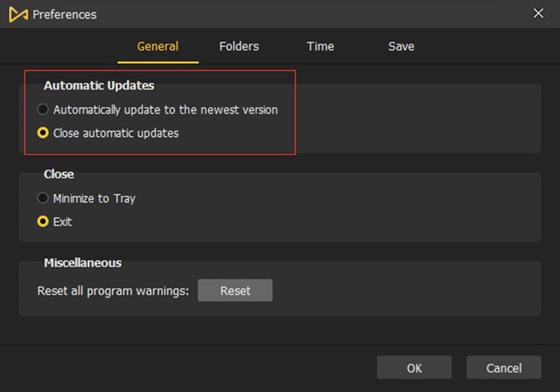Click the 'Reset all program warnings' label
The height and width of the screenshot is (392, 560).
[113, 291]
